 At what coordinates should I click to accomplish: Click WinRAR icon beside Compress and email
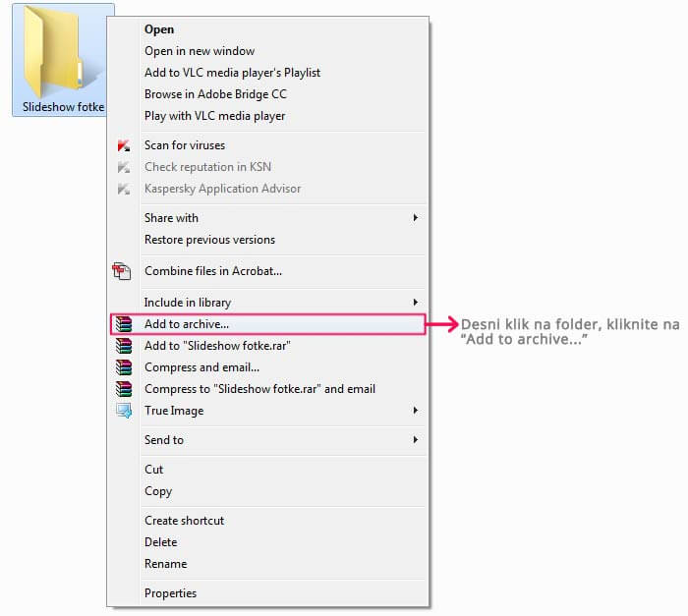click(x=123, y=367)
